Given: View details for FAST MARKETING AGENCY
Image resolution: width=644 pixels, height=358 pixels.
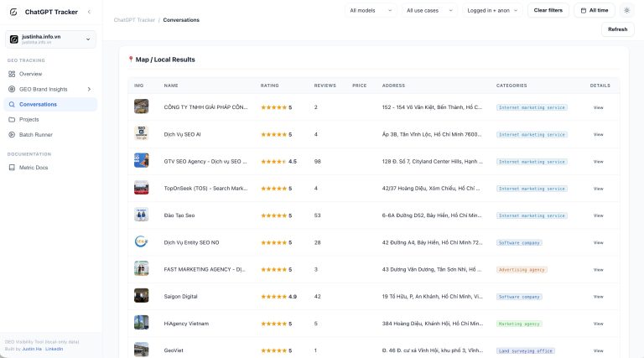Looking at the screenshot, I should point(599,270).
